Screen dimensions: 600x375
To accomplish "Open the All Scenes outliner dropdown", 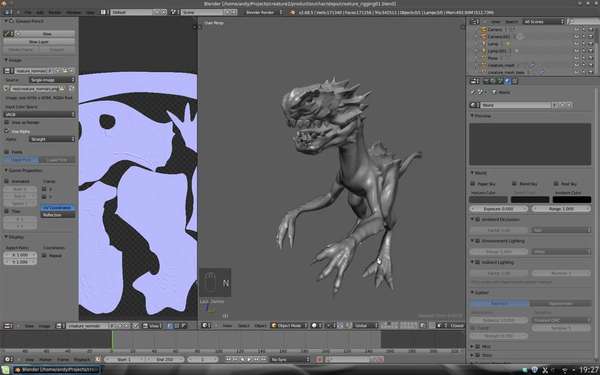I will [x=543, y=22].
